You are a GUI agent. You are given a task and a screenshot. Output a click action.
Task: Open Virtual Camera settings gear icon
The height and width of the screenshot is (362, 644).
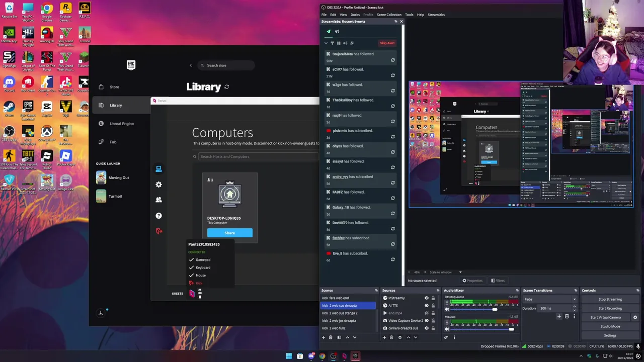(635, 317)
